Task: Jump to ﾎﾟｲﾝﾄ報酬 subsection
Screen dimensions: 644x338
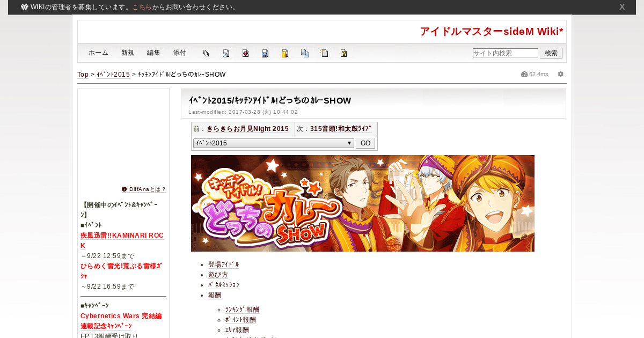Action: click(x=240, y=320)
